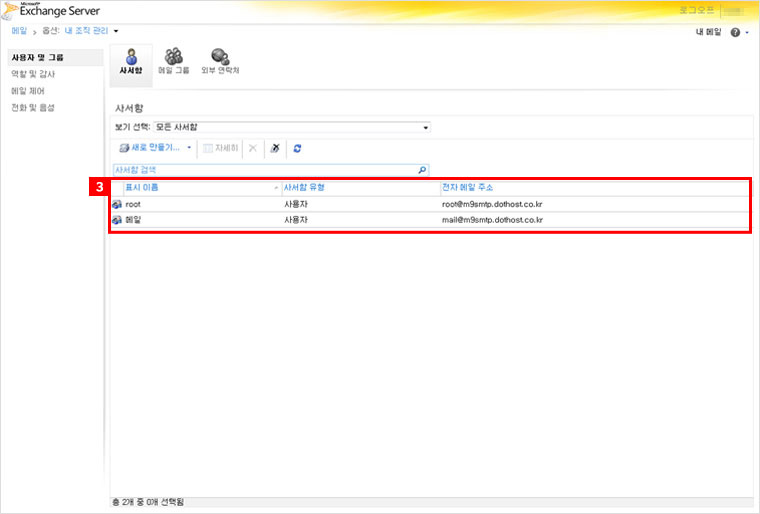760x514 pixels.
Task: Select 메일 제어 in the sidebar
Action: pos(28,90)
